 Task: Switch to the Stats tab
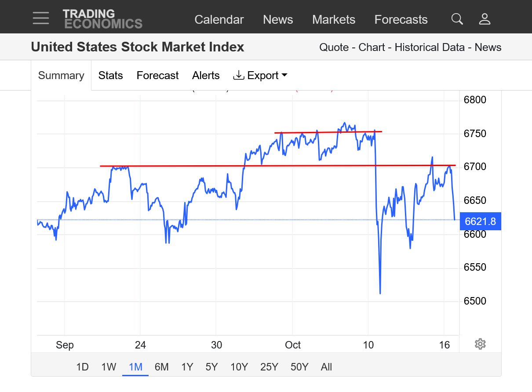(x=110, y=76)
